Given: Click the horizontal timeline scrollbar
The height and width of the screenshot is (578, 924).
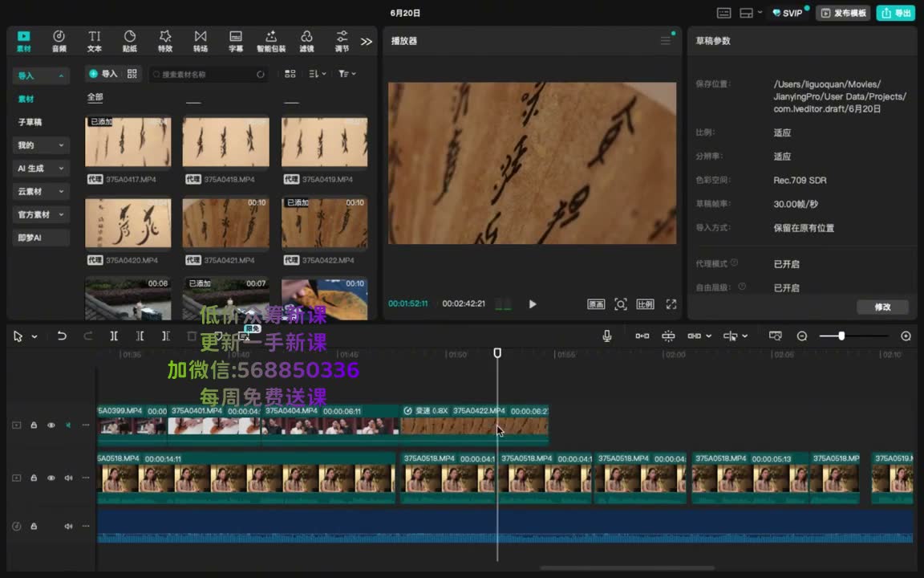Looking at the screenshot, I should coord(626,568).
